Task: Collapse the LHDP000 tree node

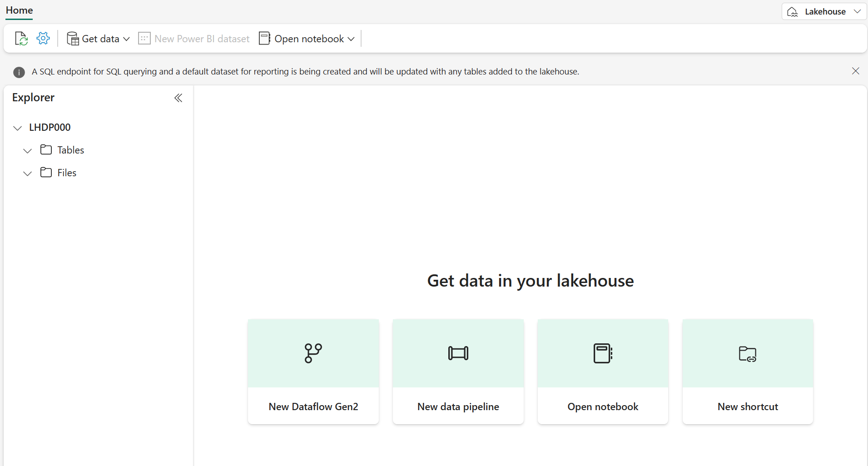Action: tap(17, 128)
